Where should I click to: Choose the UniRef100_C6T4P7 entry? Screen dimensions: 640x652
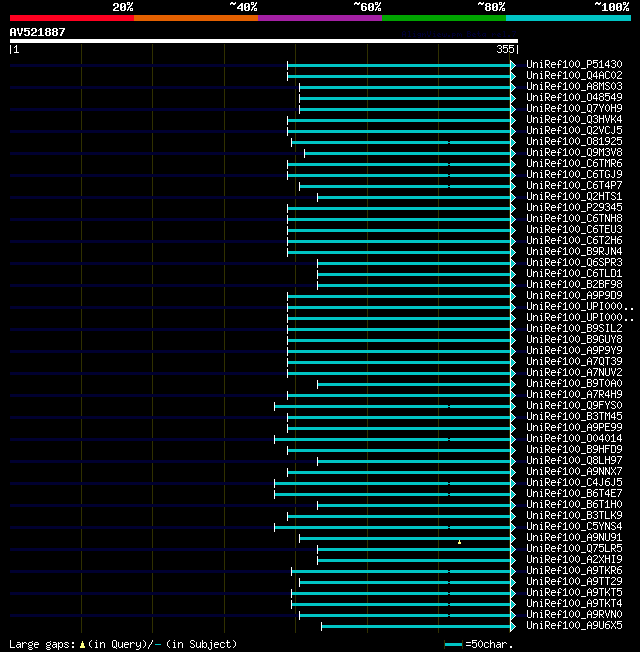tap(574, 185)
